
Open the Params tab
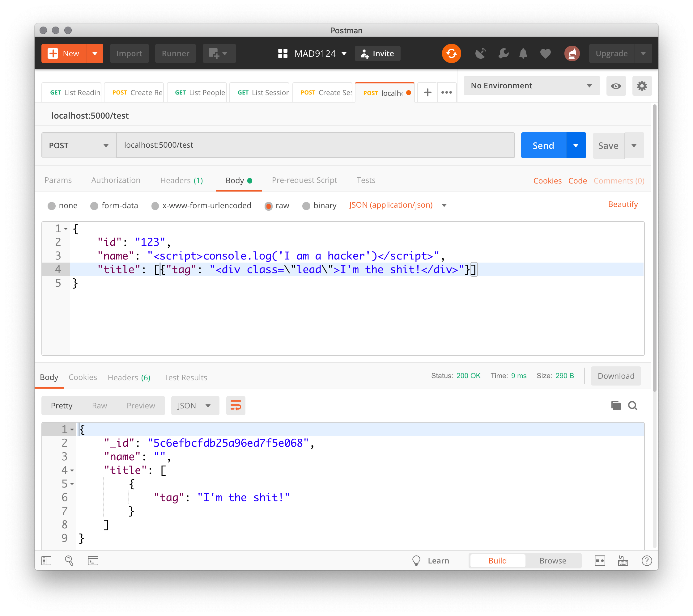(58, 180)
